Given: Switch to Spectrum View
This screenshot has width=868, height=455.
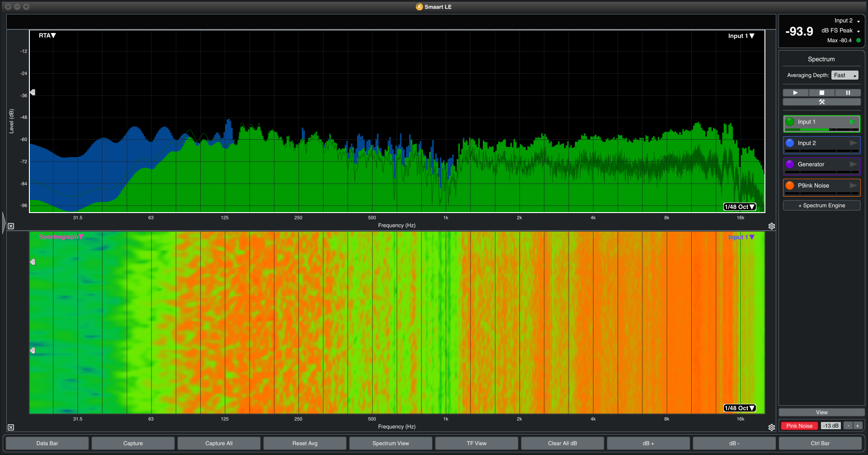Looking at the screenshot, I should coord(391,443).
